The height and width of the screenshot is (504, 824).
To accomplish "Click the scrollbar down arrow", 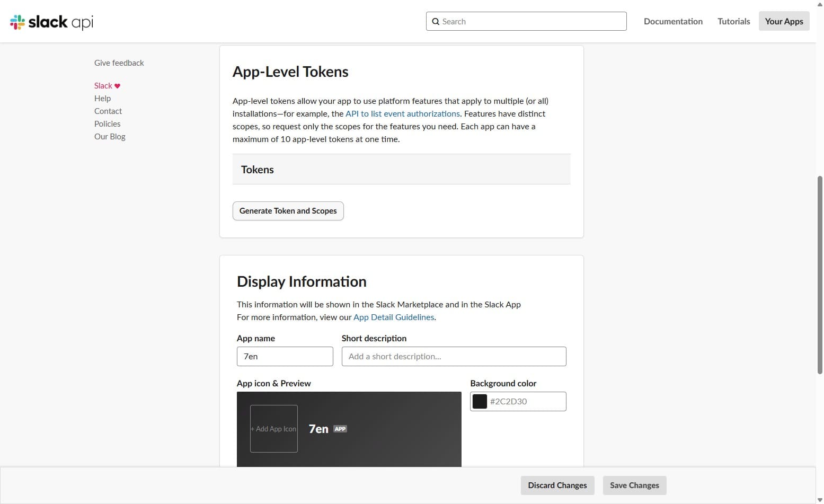I will click(x=820, y=500).
